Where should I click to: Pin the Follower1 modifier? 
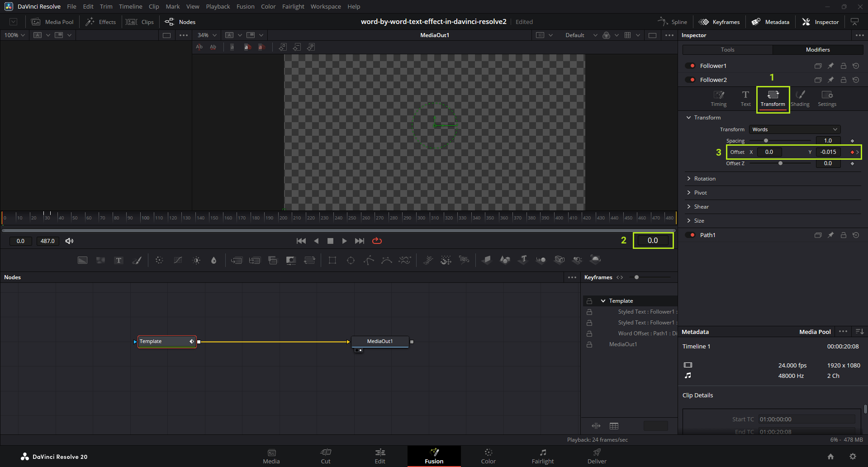(x=830, y=66)
